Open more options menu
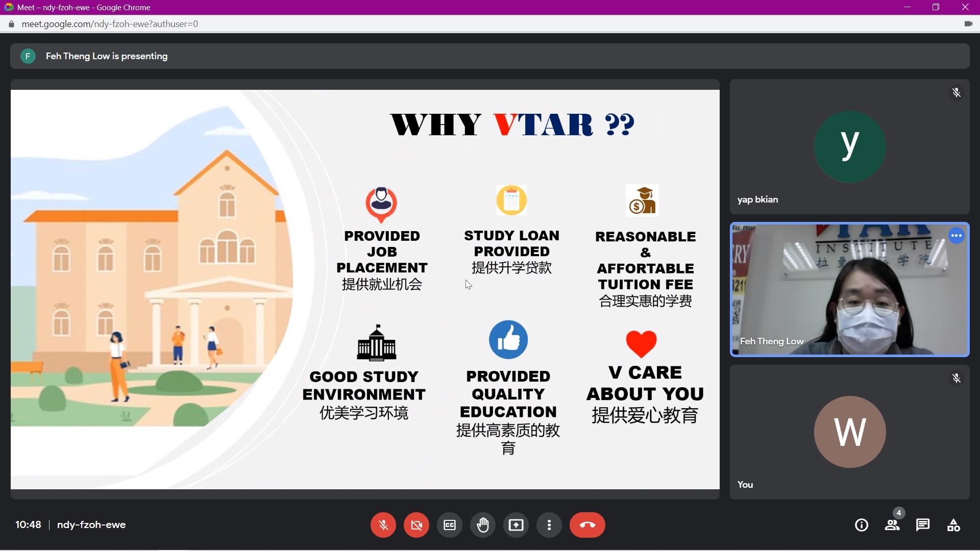This screenshot has height=551, width=980. 549,525
